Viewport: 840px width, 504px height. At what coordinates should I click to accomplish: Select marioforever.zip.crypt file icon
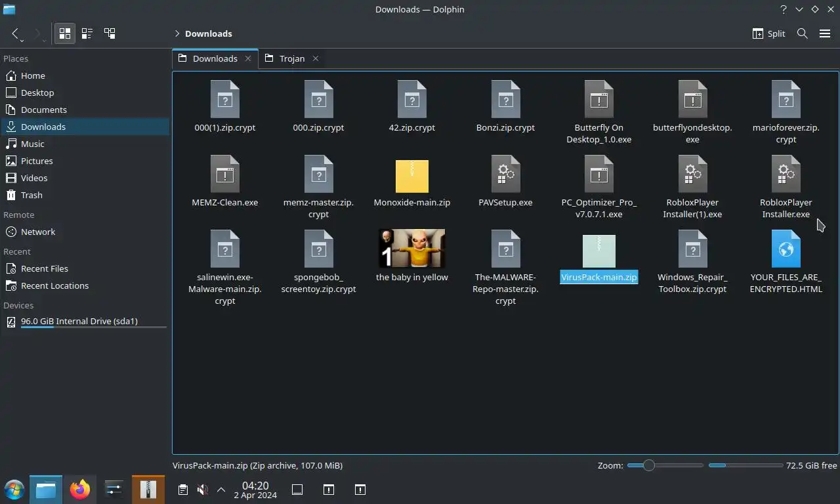click(786, 99)
